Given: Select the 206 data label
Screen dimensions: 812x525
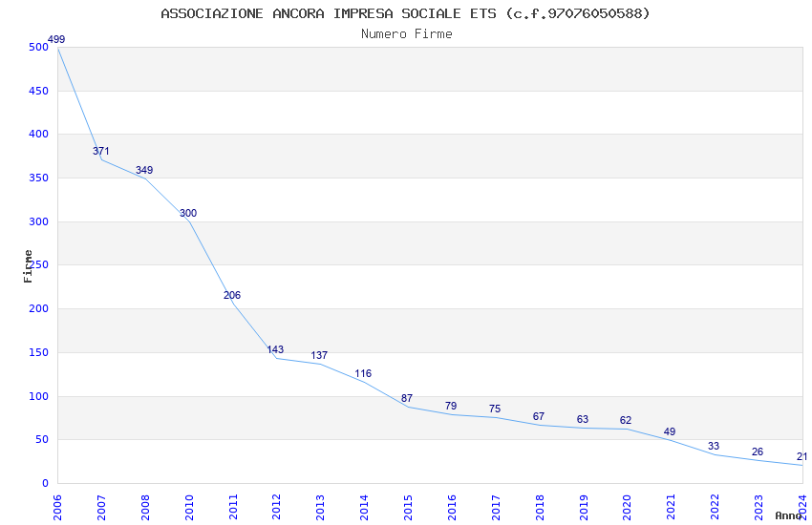Looking at the screenshot, I should pos(232,295).
